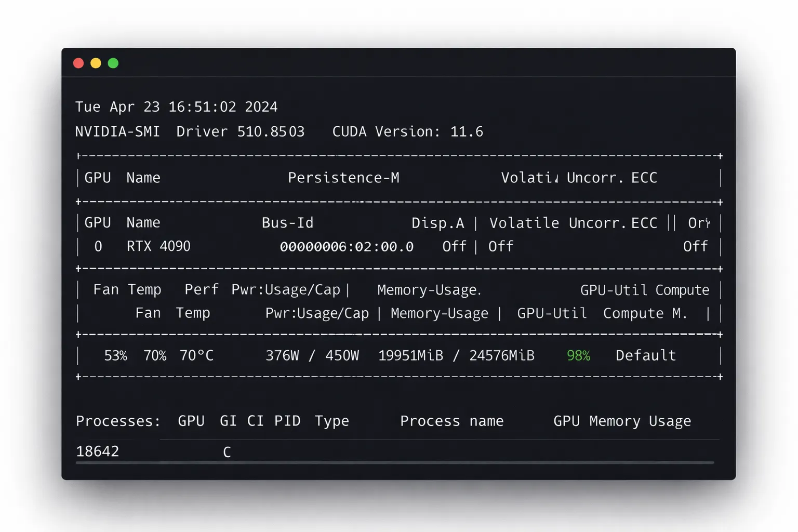Click the 'NVIDIA-SMI' text

(117, 131)
